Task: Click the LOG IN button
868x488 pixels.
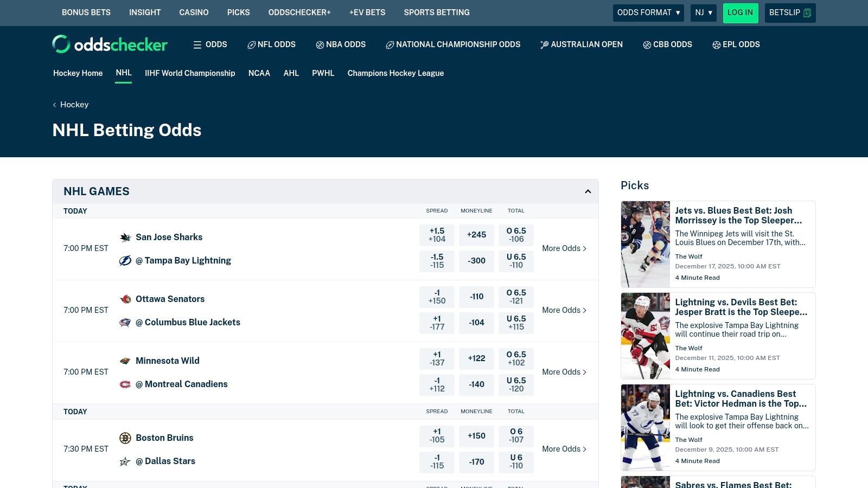Action: (741, 12)
